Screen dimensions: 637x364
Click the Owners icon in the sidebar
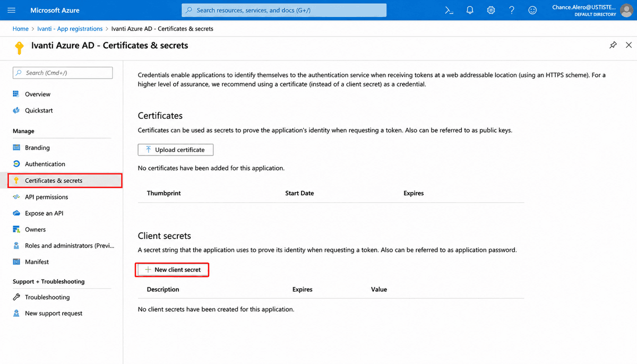click(16, 230)
